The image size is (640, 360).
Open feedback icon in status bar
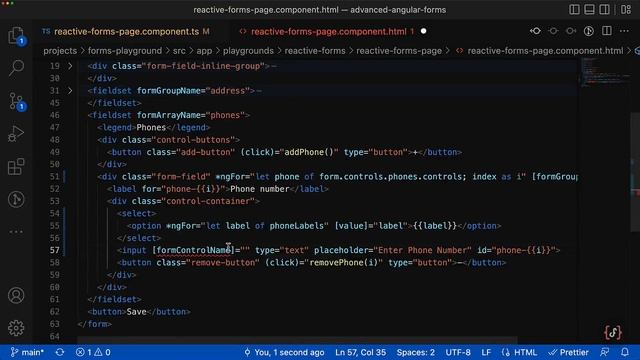coord(604,352)
